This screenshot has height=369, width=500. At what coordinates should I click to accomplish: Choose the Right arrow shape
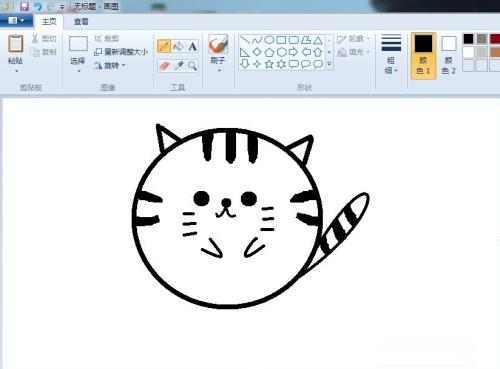(x=294, y=52)
